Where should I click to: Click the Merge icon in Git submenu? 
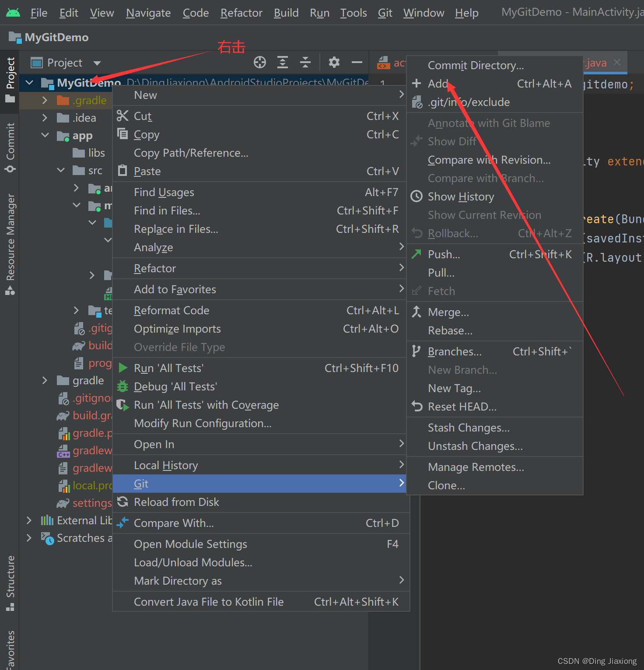[416, 312]
